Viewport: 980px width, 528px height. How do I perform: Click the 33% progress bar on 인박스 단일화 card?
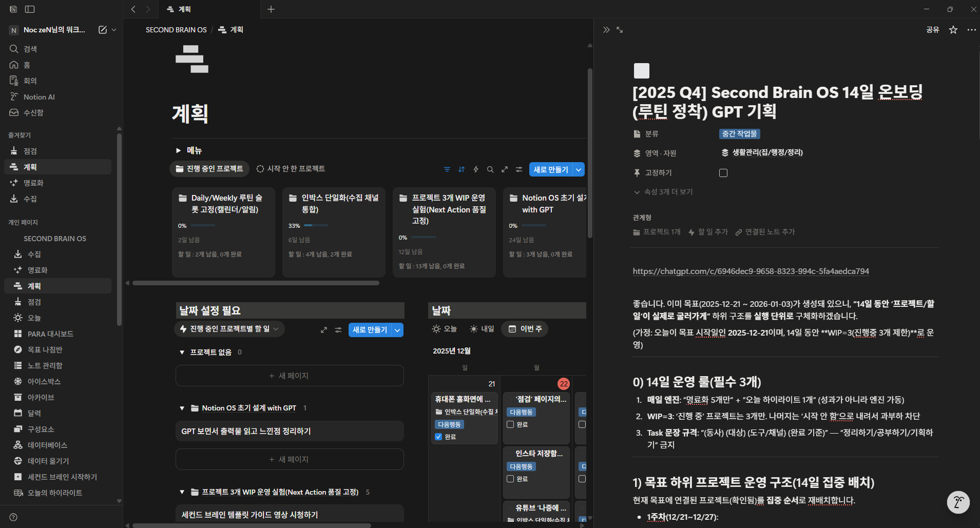click(316, 225)
